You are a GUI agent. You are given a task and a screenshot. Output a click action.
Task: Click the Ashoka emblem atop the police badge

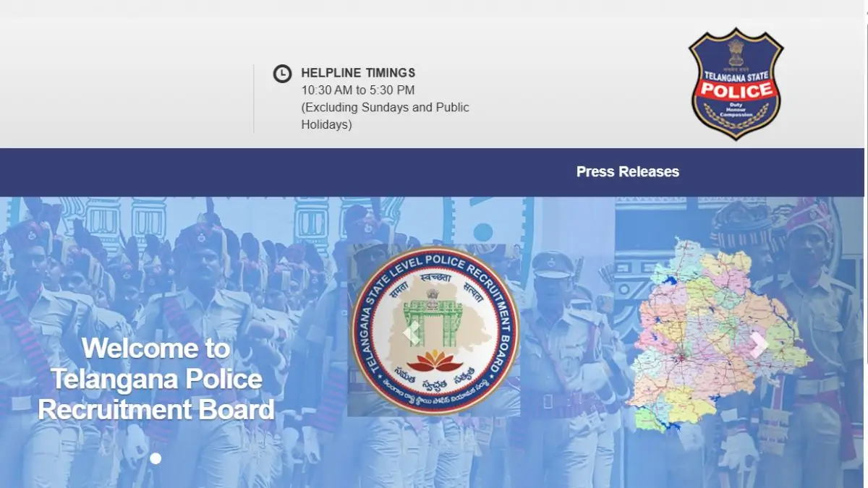(736, 51)
